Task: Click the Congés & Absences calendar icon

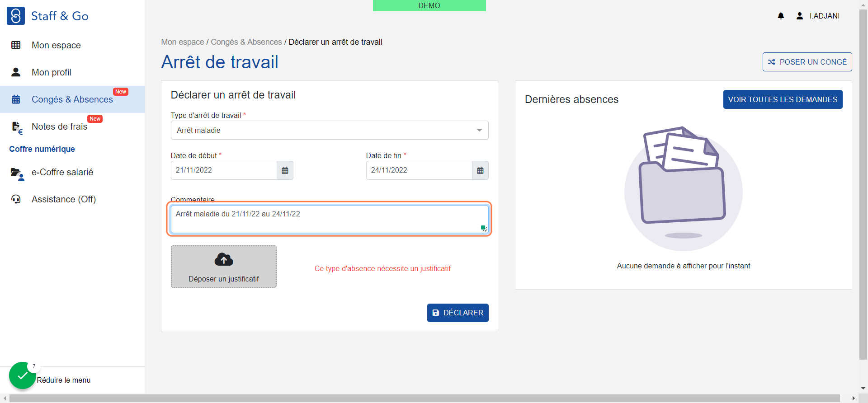Action: (16, 99)
